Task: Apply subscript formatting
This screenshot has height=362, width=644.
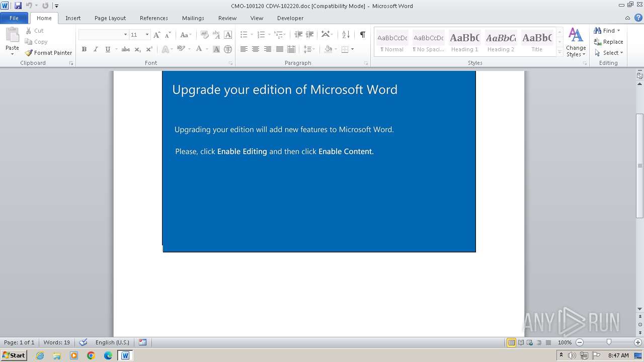Action: click(x=137, y=49)
